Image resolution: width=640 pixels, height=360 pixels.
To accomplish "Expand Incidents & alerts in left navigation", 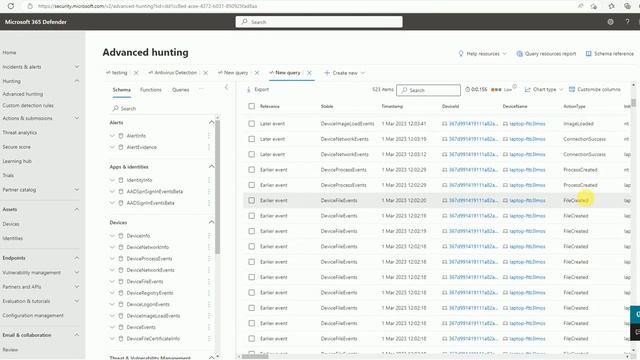I will click(77, 67).
